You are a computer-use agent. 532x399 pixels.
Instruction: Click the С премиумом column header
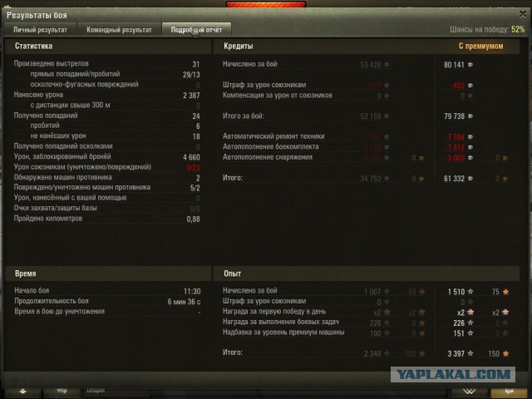480,47
